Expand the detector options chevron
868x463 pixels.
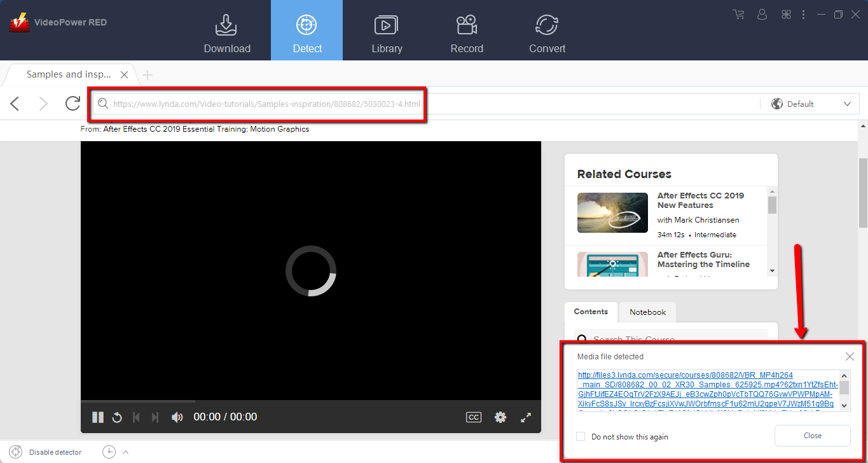tap(125, 452)
